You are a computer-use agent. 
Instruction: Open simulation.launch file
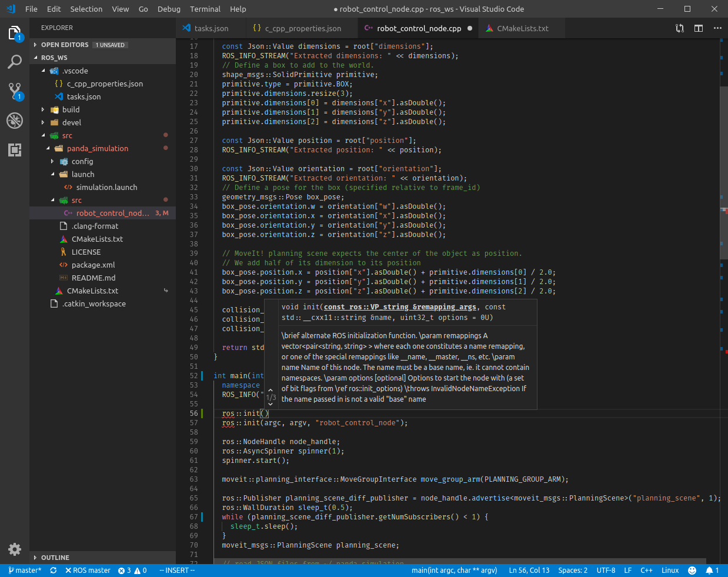102,187
